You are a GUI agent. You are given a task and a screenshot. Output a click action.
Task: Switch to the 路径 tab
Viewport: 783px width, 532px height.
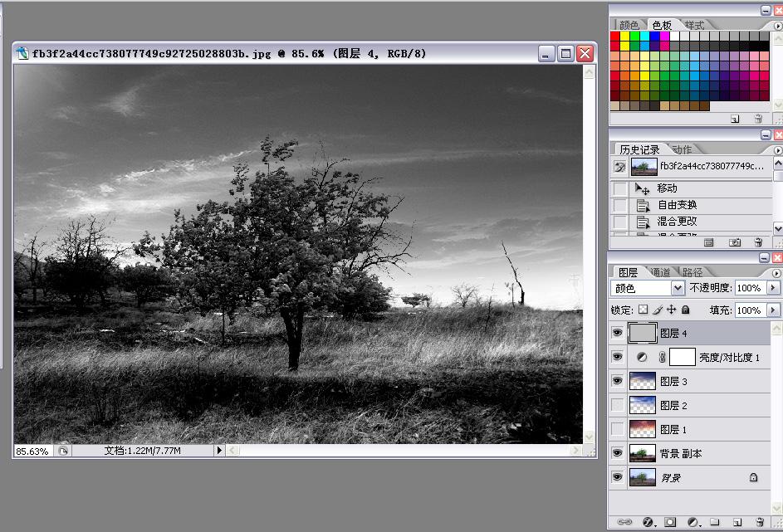[692, 272]
